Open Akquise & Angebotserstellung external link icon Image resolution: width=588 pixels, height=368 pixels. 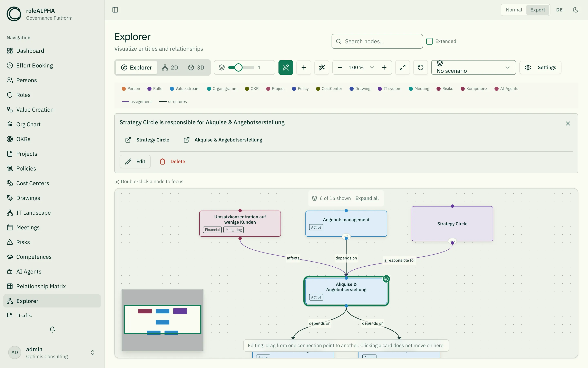186,140
